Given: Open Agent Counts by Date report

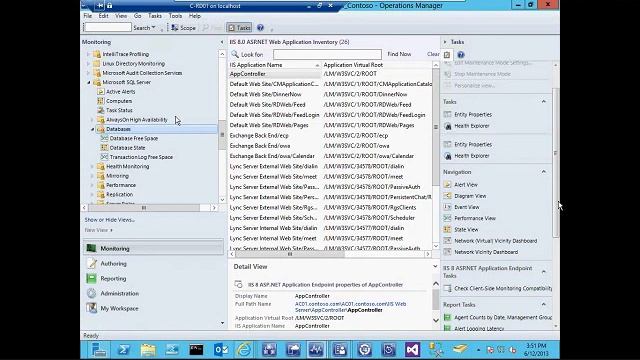Looking at the screenshot, I should (503, 318).
